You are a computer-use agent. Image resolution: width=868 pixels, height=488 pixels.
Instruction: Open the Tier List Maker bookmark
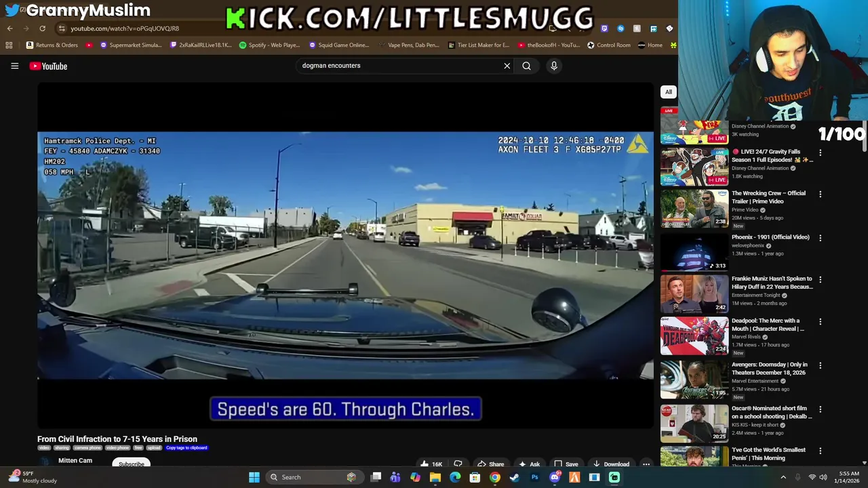click(x=479, y=45)
